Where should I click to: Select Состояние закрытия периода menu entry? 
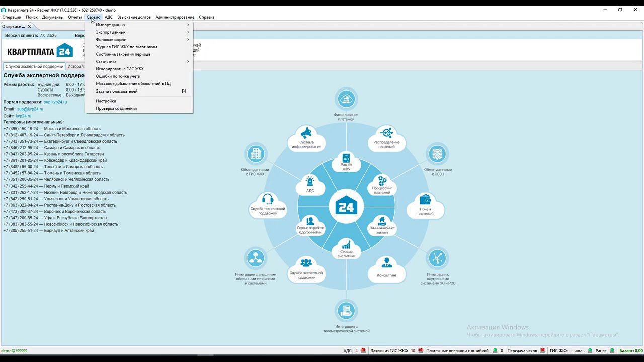coord(139,54)
